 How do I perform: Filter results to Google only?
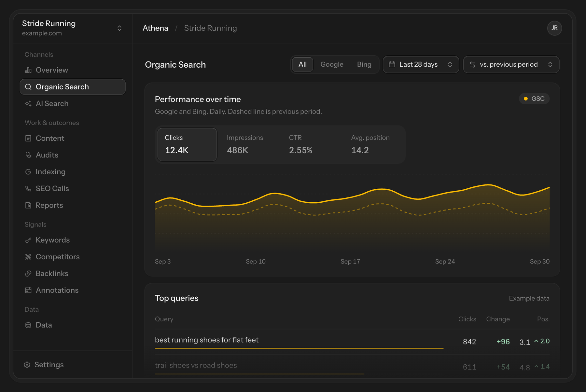coord(332,64)
